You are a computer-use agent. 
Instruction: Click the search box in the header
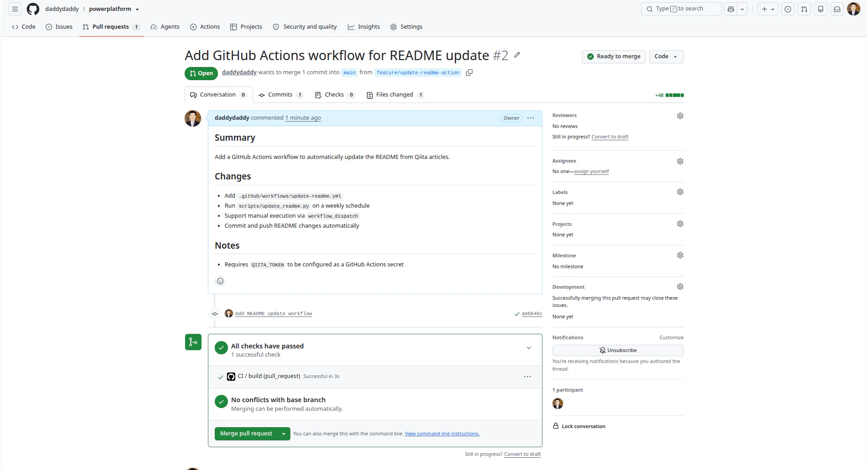681,9
